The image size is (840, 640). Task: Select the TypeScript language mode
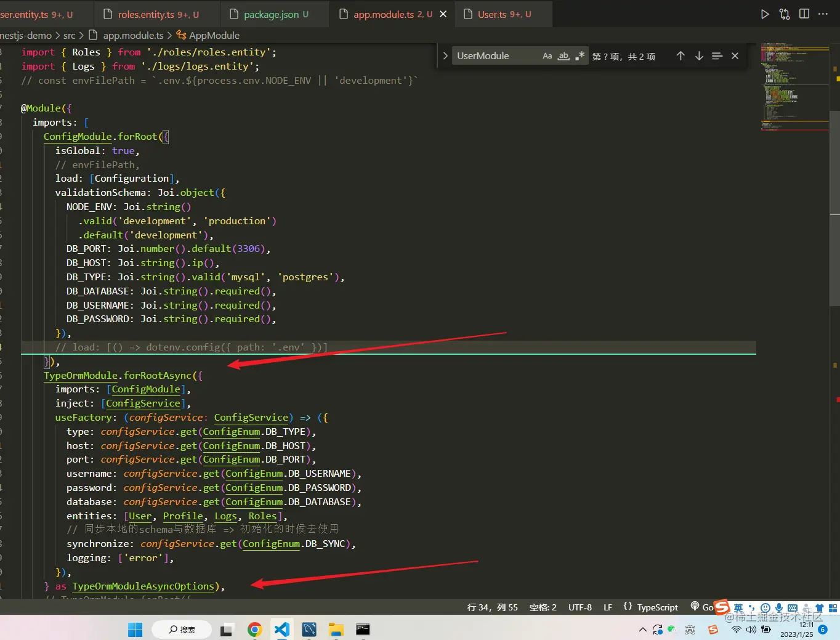[x=658, y=607]
